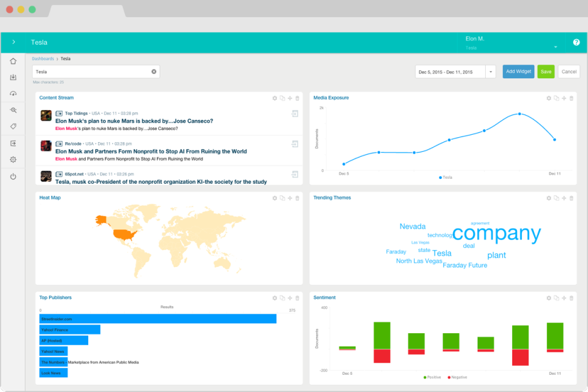Open the help question mark icon

point(576,42)
